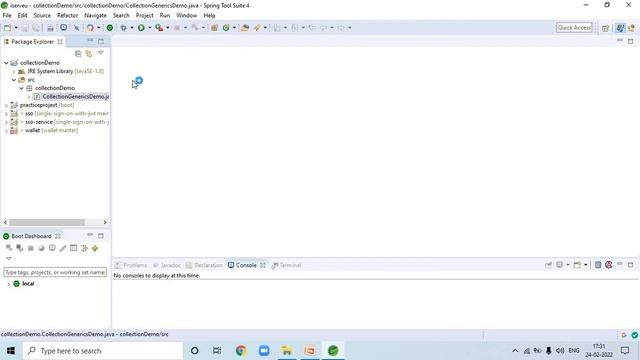
Task: Open the dropdown arrow next to Debug icon
Action: click(131, 28)
